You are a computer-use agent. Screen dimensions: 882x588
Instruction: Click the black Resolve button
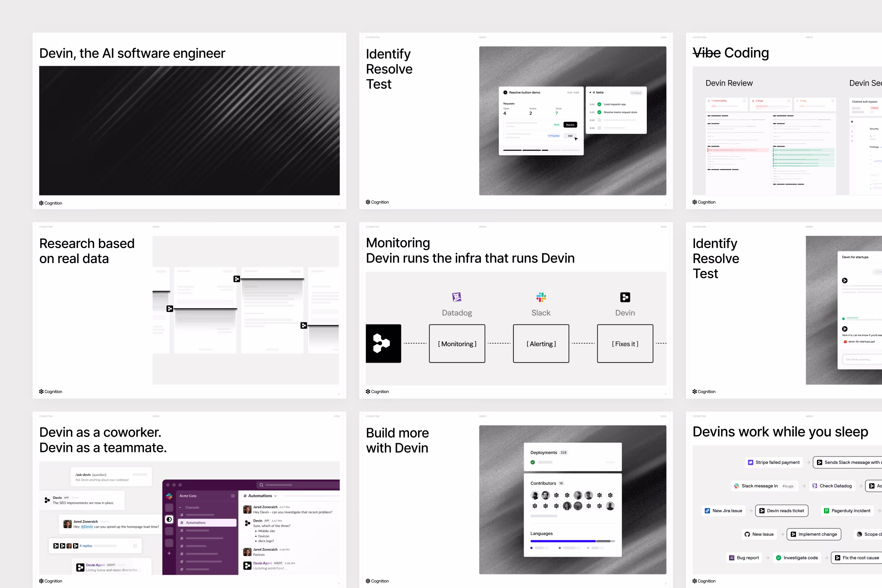[x=570, y=125]
